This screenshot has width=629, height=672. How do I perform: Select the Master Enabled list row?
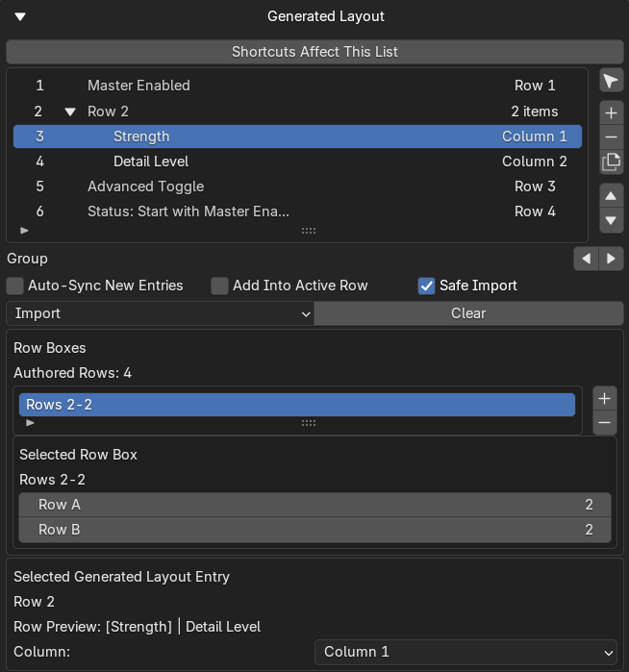point(297,86)
